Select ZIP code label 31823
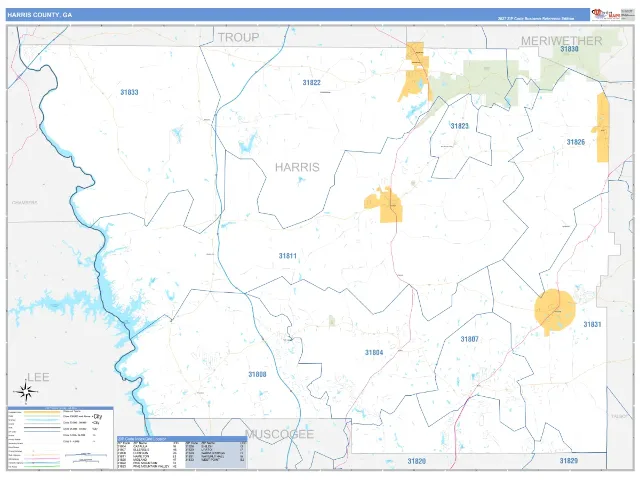Image resolution: width=640 pixels, height=480 pixels. tap(460, 126)
